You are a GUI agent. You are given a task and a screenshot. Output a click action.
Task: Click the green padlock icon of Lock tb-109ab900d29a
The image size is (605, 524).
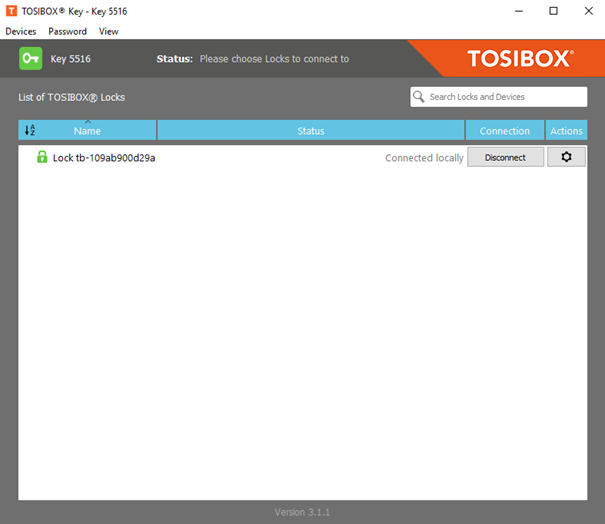click(42, 157)
